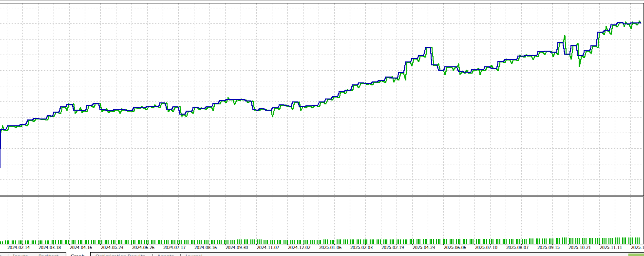This screenshot has height=256, width=644.
Task: Select the 2024.11.07 axis date
Action: coord(268,248)
